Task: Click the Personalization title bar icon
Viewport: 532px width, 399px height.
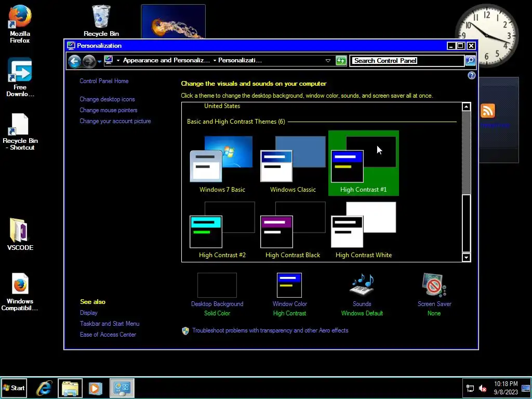Action: [x=71, y=46]
